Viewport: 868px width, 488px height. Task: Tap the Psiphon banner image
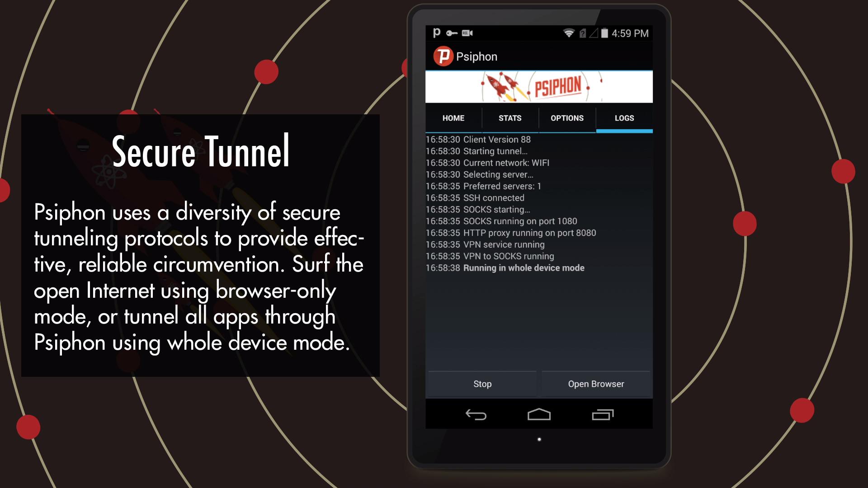[539, 86]
